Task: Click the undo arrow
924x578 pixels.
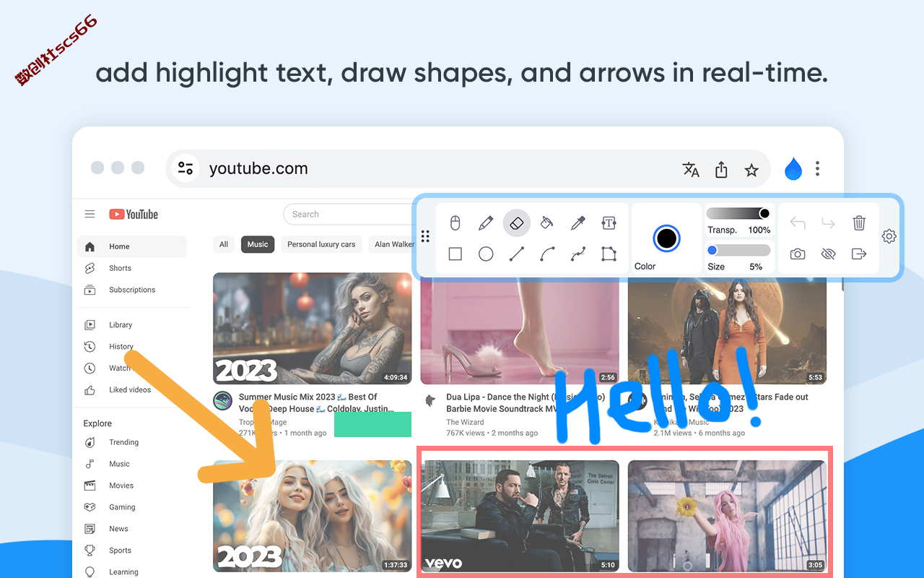Action: pos(798,223)
